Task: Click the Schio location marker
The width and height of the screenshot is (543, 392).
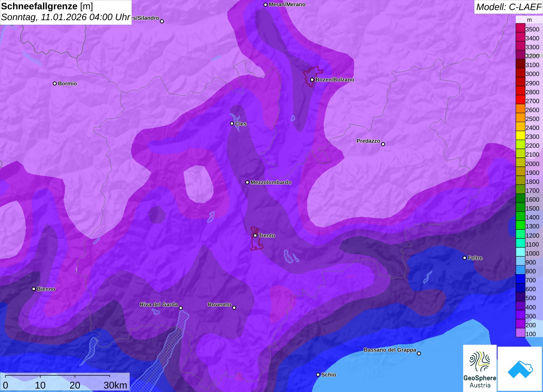Action: [318, 375]
